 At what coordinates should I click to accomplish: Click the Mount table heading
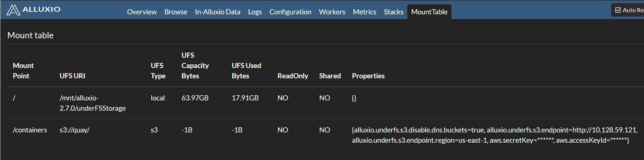(x=31, y=35)
